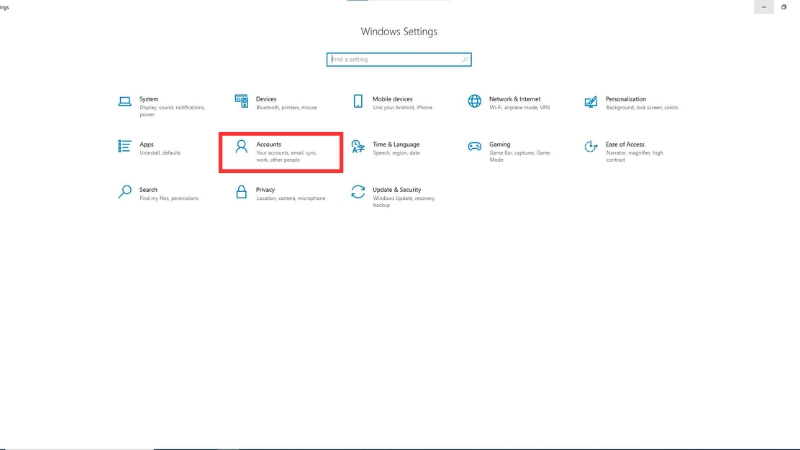Click the Update & Security refresh icon
The width and height of the screenshot is (800, 450).
(x=358, y=191)
